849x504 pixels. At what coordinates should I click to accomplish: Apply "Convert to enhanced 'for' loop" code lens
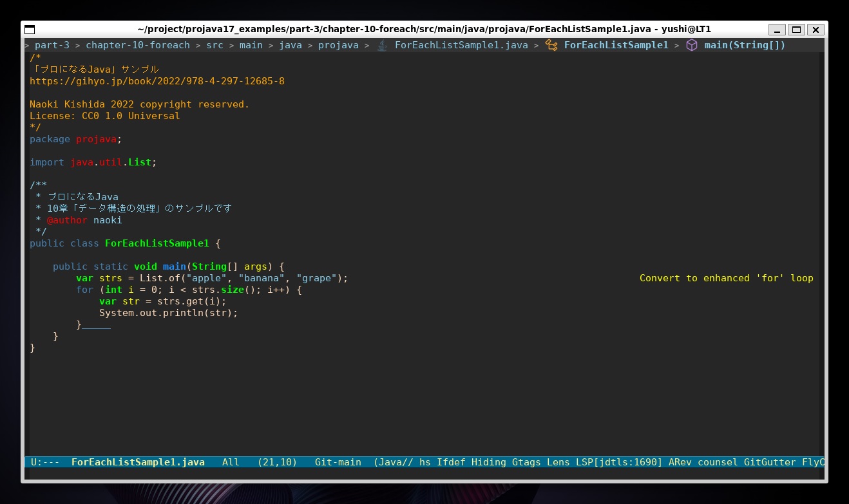click(727, 278)
